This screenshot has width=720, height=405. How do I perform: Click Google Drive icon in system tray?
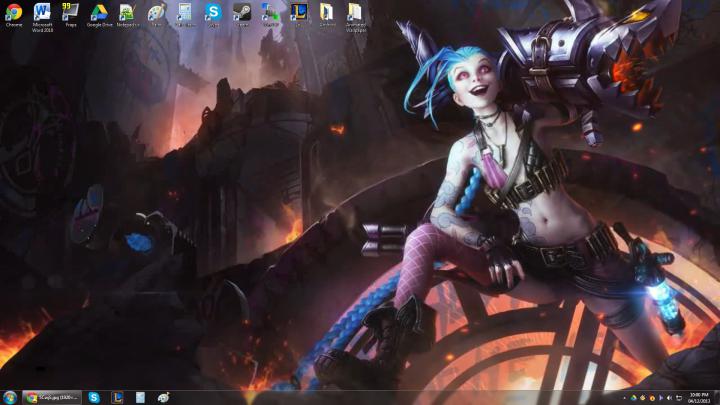coord(633,398)
